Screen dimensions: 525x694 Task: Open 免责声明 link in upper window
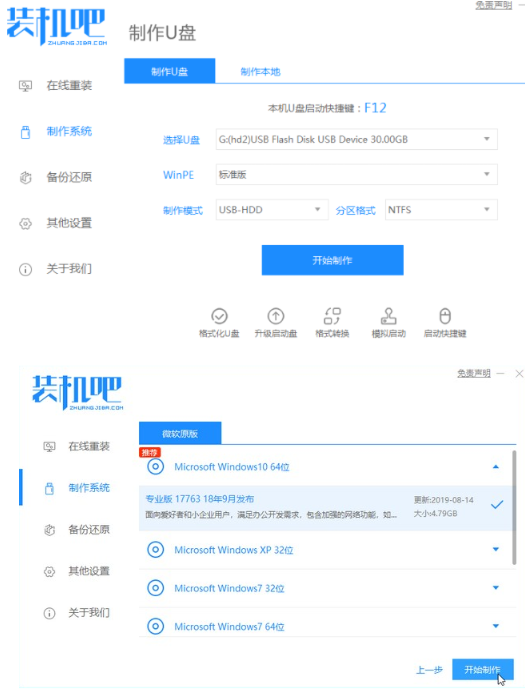[494, 5]
